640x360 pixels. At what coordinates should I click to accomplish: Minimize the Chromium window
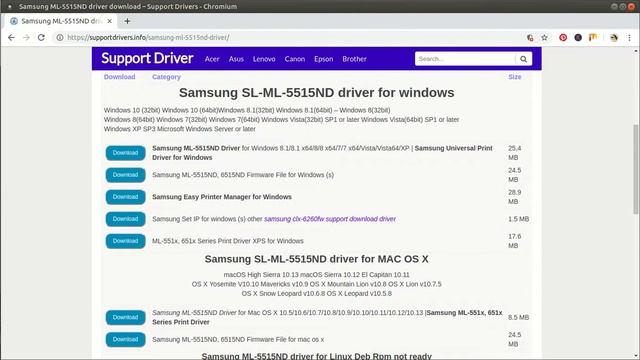614,7
